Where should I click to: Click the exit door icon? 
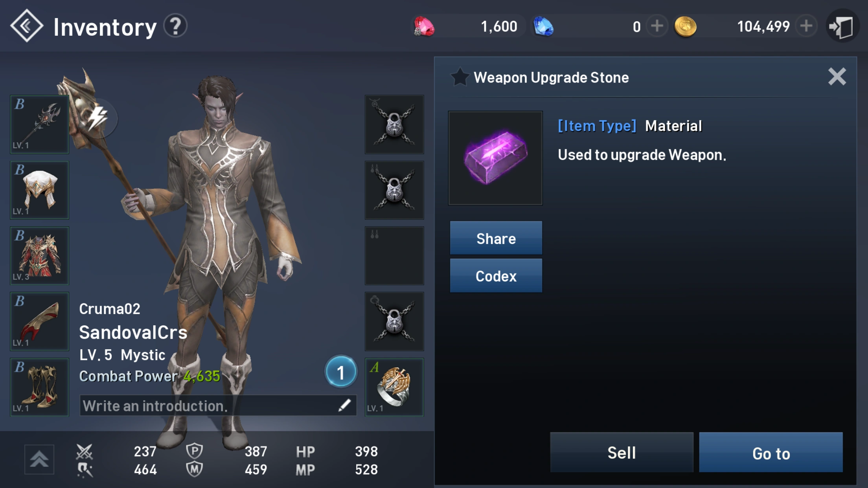(x=842, y=26)
